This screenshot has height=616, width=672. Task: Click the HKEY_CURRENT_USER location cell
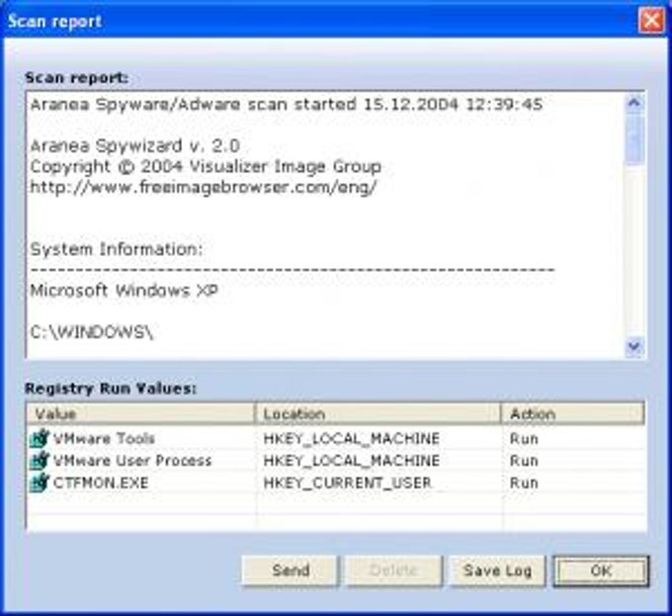347,484
